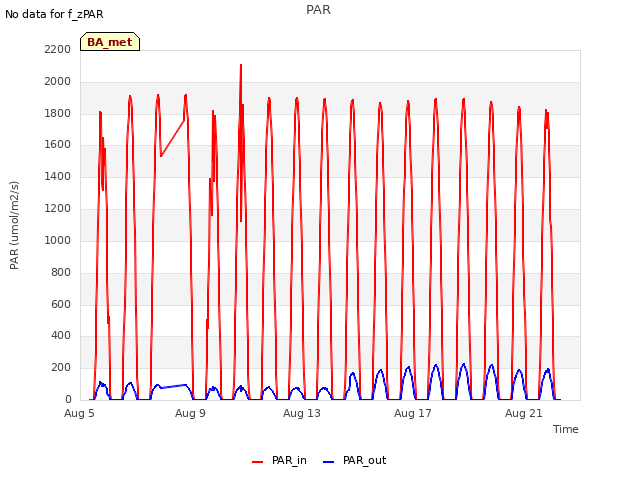
Task: Click the Aug 9 x-axis tick label
Action: (190, 413)
